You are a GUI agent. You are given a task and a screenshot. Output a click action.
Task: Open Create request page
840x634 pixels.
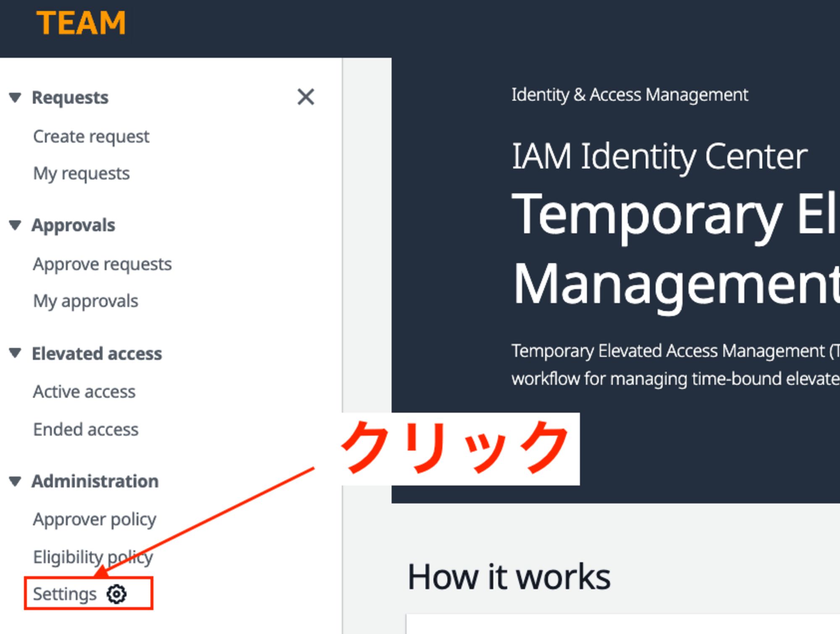[91, 137]
